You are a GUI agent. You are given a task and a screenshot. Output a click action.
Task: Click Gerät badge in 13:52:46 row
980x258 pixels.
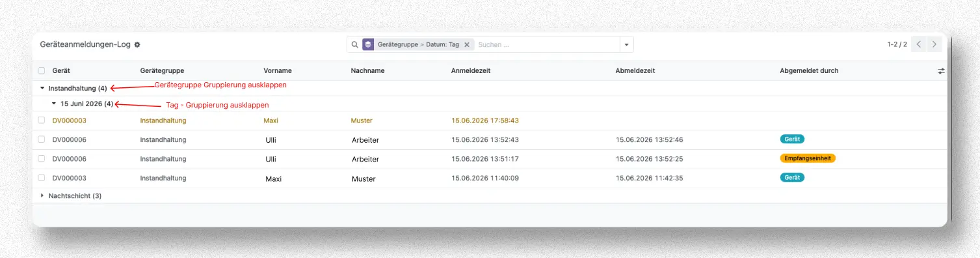(x=792, y=139)
